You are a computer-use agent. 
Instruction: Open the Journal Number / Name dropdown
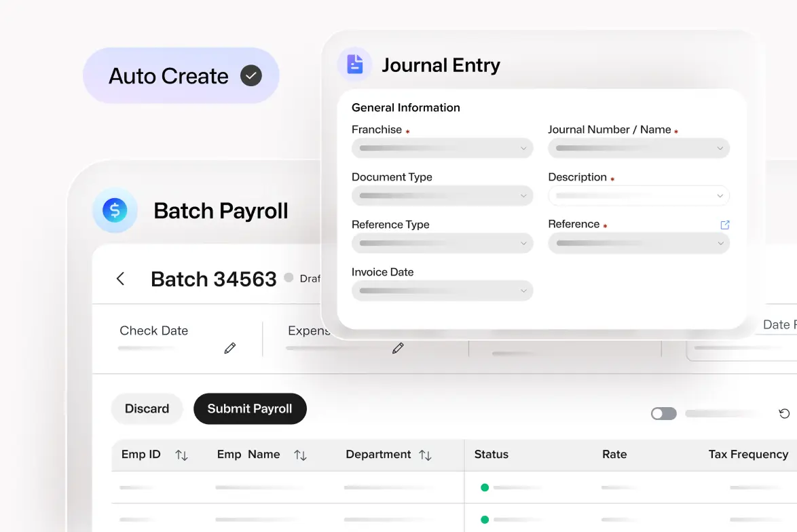point(639,149)
